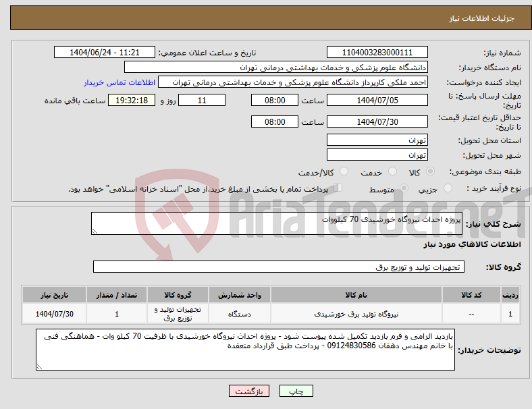This screenshot has height=409, width=532.
Task: Toggle the اسناد خزانه اسلامی payment checkbox
Action: 338,188
